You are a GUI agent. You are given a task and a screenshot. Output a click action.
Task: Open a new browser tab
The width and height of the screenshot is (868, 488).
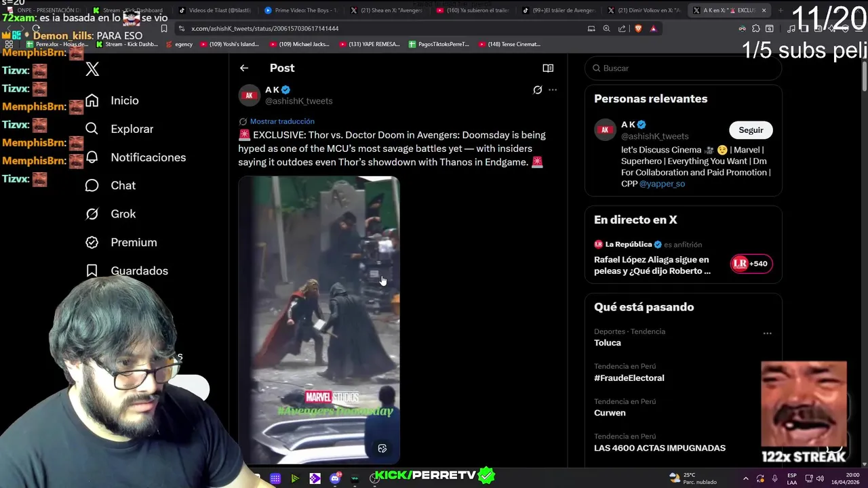click(x=781, y=10)
